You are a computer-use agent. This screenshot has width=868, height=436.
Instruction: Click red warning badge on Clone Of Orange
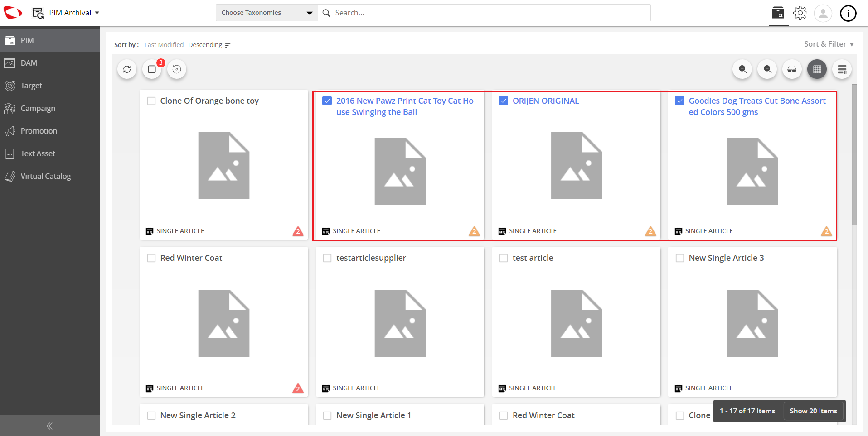point(298,231)
